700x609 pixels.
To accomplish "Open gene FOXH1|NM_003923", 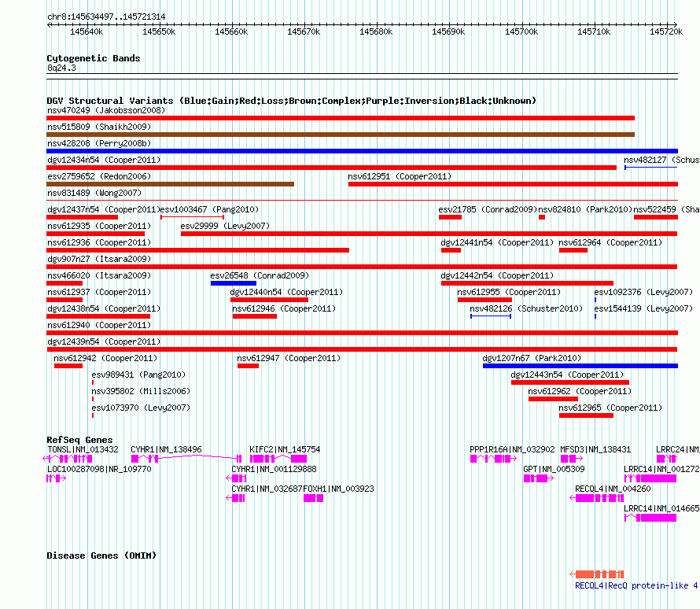I will (338, 489).
